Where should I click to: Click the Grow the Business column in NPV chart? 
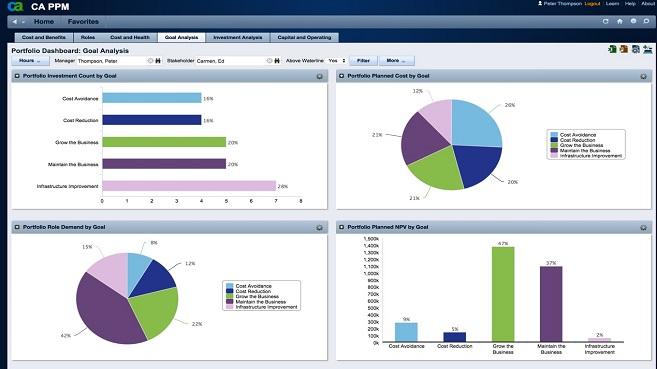503,294
